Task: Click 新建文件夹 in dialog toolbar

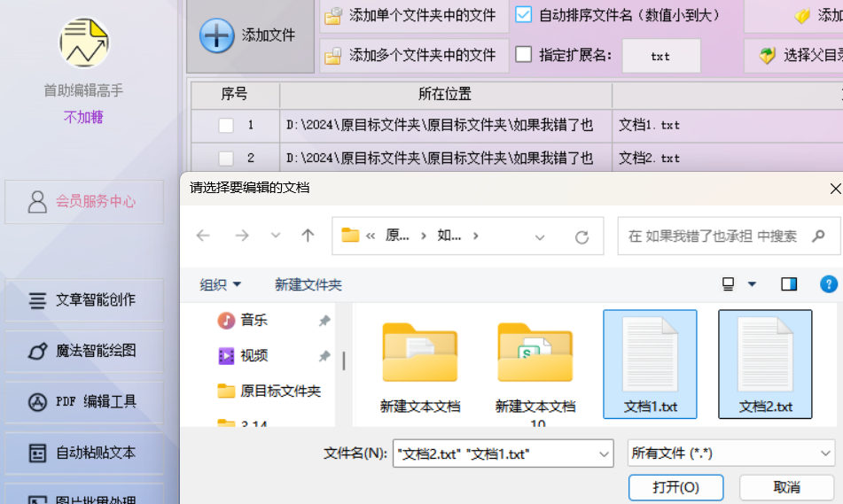Action: tap(308, 285)
